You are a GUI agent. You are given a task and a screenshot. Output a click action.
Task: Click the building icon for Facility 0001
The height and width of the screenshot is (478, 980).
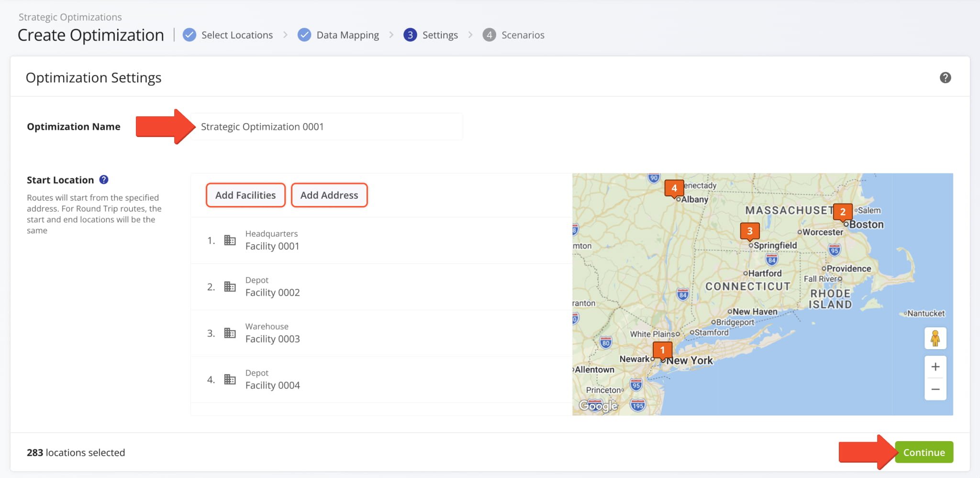pos(230,240)
